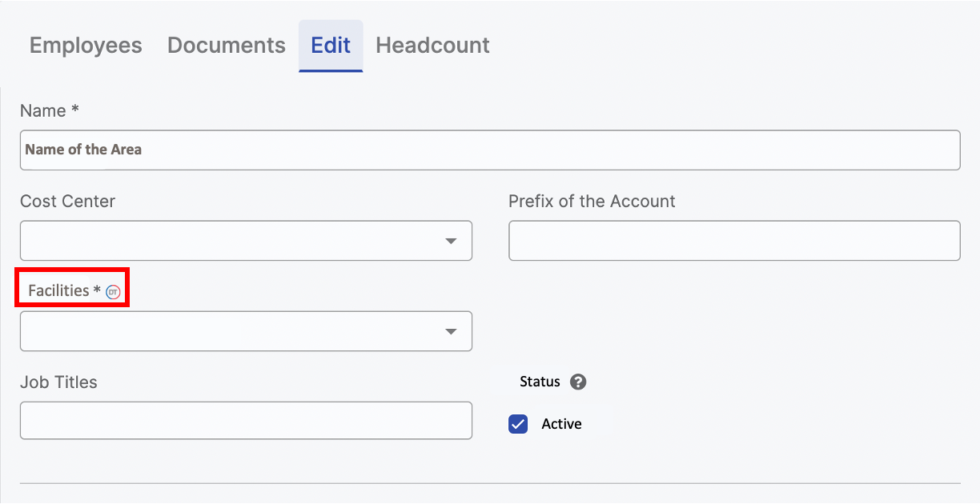The width and height of the screenshot is (980, 504).
Task: Toggle the Active status checkbox
Action: [x=518, y=424]
